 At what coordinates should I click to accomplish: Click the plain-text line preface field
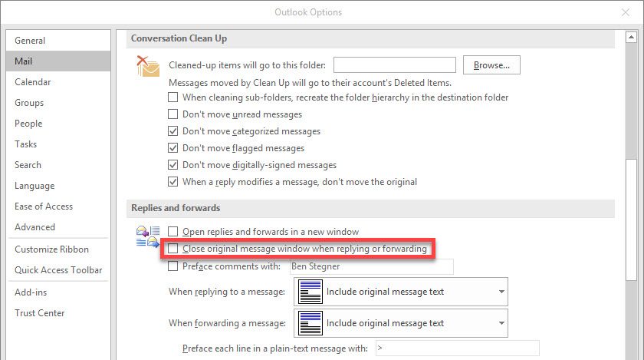pos(457,348)
